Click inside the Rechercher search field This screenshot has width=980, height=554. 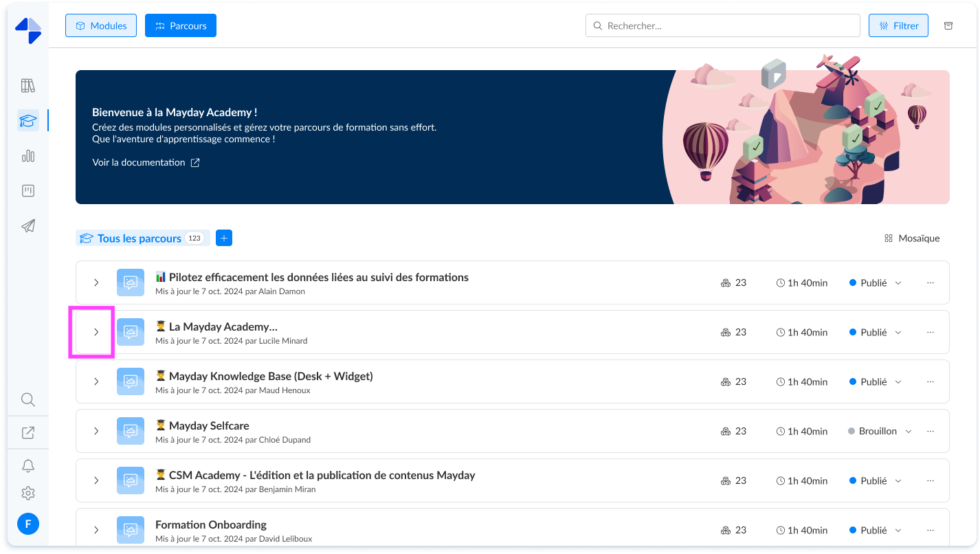point(722,25)
